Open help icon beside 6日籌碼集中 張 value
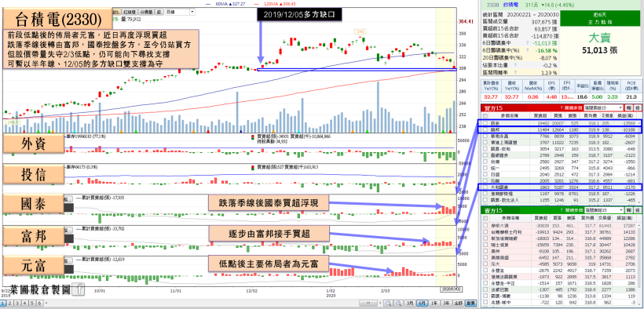This screenshot has height=309, width=644. (527, 42)
